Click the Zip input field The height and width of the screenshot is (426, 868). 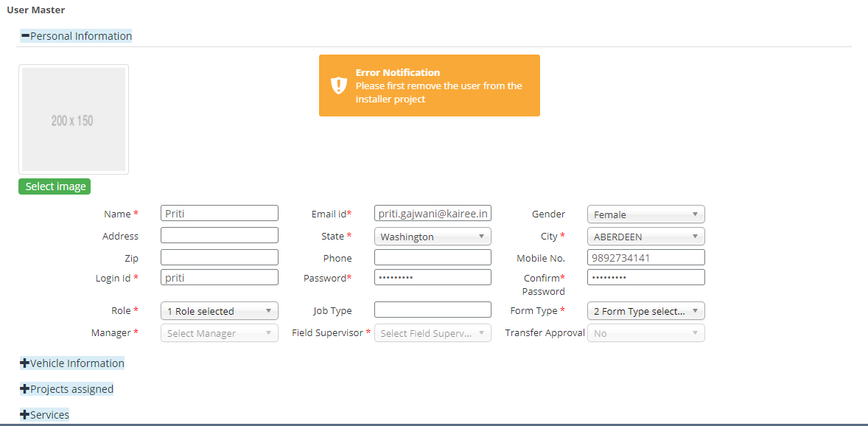tap(220, 258)
